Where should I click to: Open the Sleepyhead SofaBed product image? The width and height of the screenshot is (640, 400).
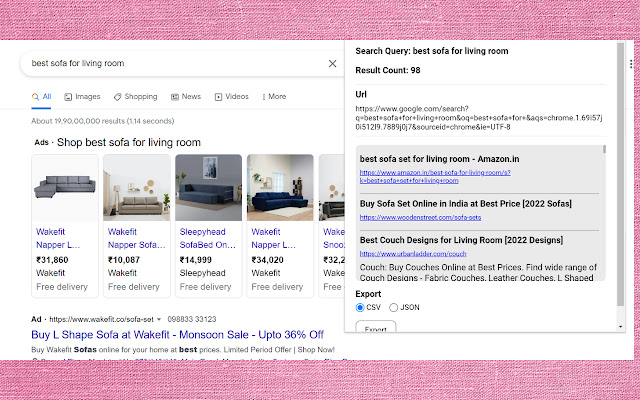pyautogui.click(x=209, y=187)
